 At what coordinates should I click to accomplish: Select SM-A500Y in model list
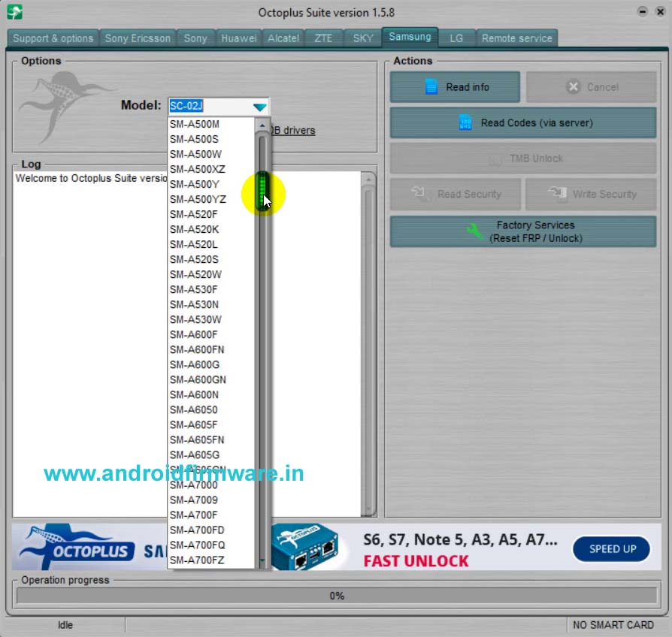pyautogui.click(x=211, y=184)
